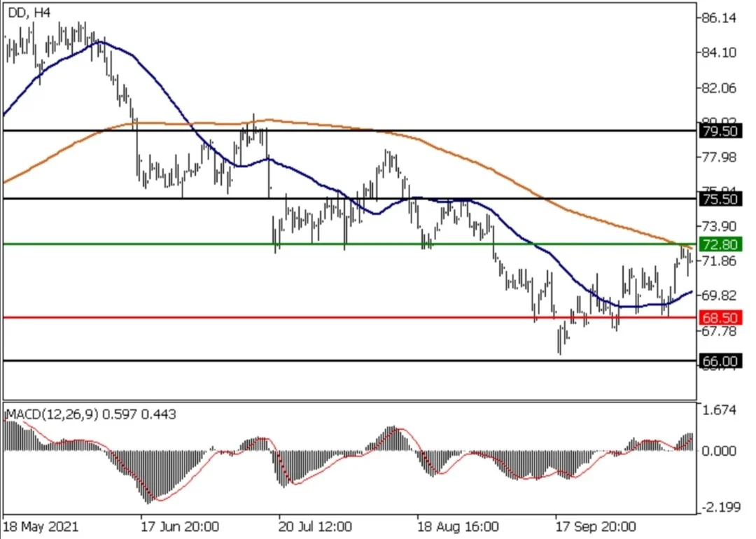Click the 86.14 value on price axis

coord(720,18)
